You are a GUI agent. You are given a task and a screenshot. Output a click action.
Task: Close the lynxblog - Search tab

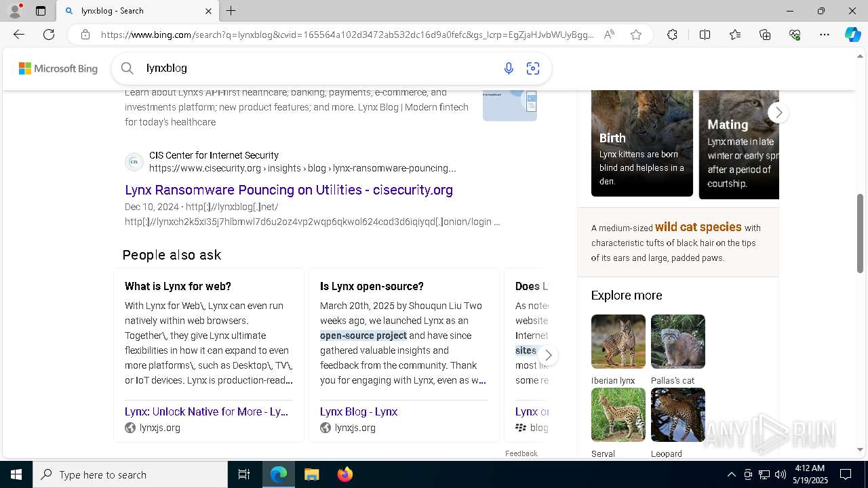208,11
